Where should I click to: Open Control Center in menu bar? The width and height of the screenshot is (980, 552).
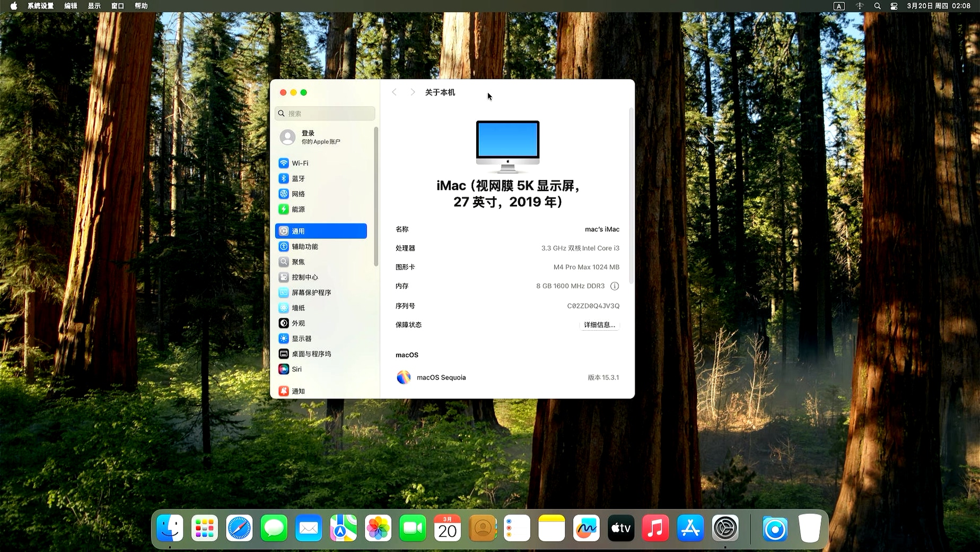pyautogui.click(x=894, y=6)
